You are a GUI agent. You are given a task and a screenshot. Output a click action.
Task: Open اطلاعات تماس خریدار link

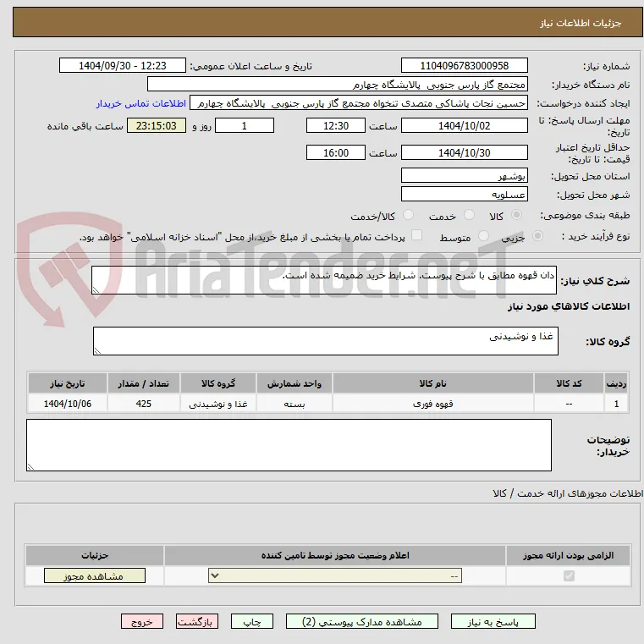(140, 103)
